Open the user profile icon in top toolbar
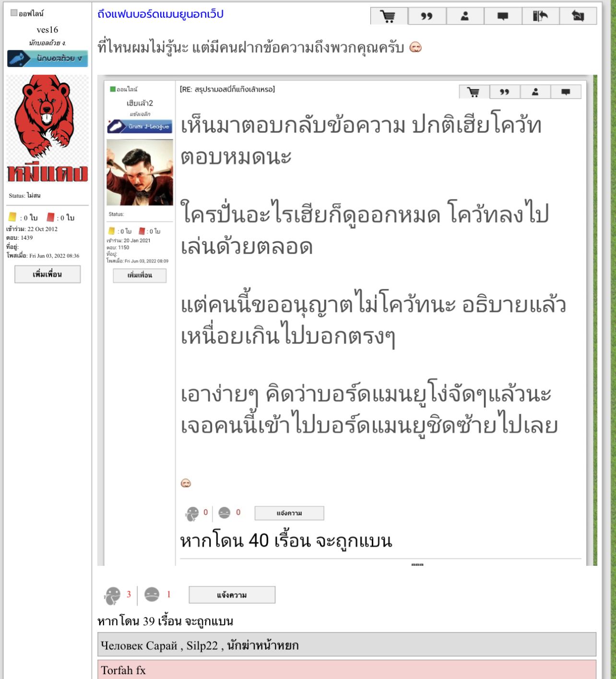The height and width of the screenshot is (679, 616). click(x=465, y=16)
